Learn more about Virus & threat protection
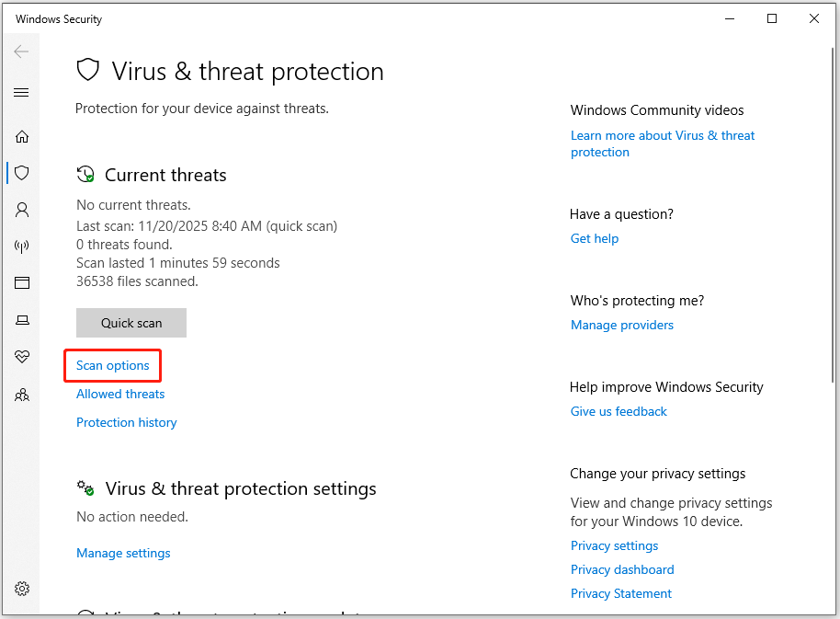Screen dimensions: 840x619 point(663,143)
